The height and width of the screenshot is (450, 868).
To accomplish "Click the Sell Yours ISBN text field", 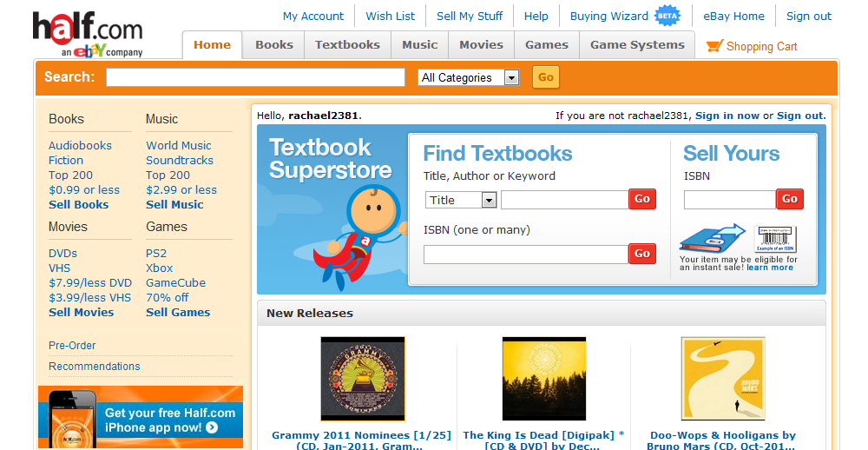I will 730,200.
